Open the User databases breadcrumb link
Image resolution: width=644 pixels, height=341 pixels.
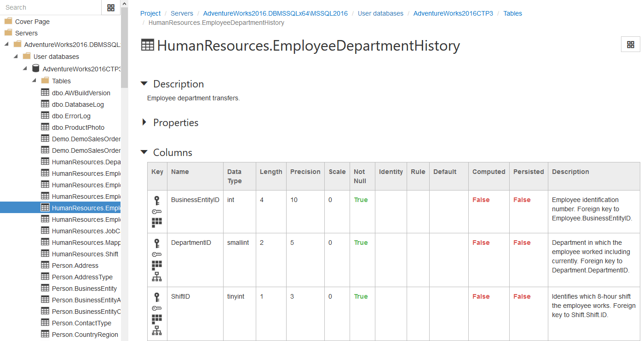[x=380, y=13]
